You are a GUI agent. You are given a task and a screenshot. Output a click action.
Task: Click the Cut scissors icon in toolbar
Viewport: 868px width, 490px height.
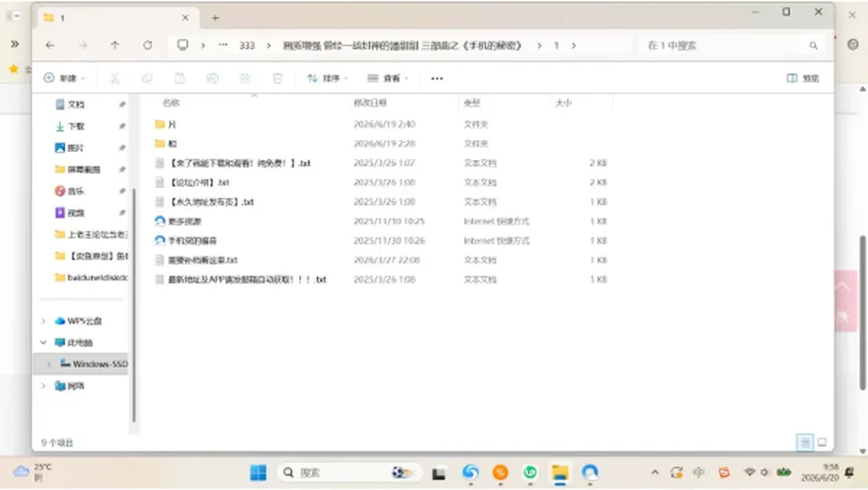coord(115,78)
